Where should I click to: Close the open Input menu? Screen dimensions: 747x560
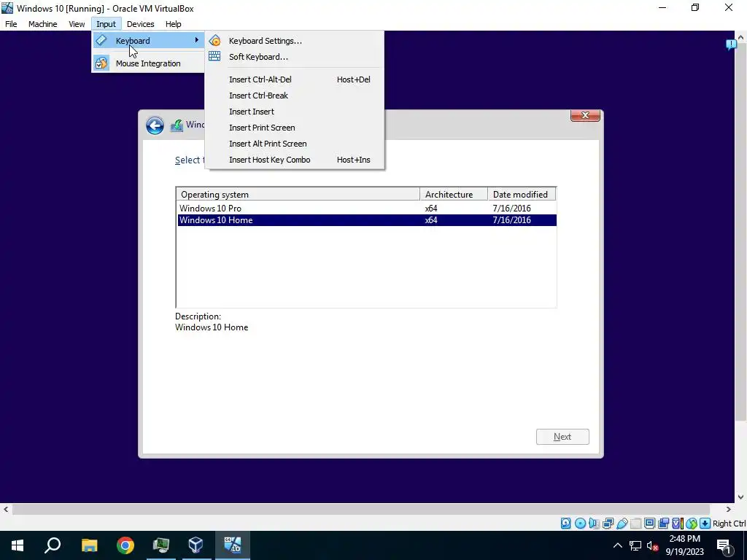pyautogui.click(x=106, y=24)
